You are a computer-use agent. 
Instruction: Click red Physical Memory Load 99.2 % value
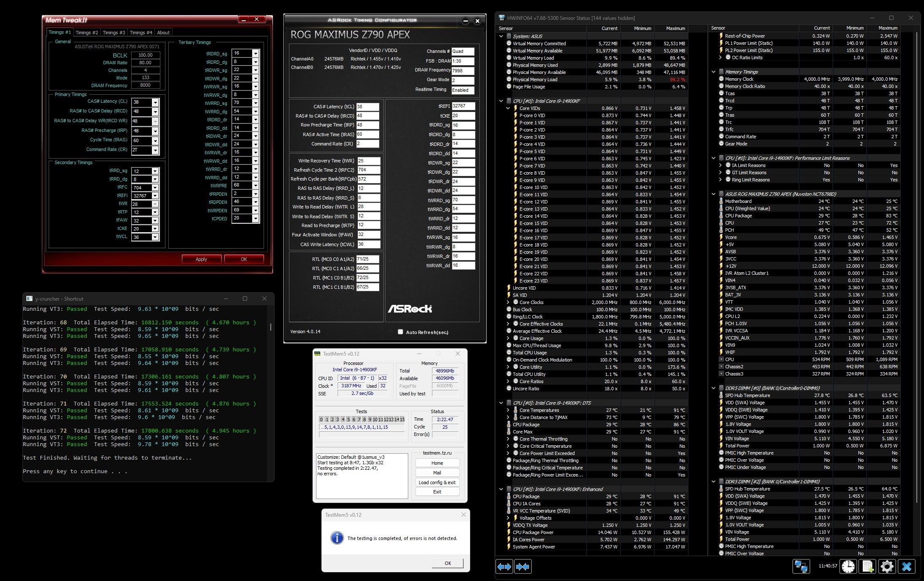677,79
